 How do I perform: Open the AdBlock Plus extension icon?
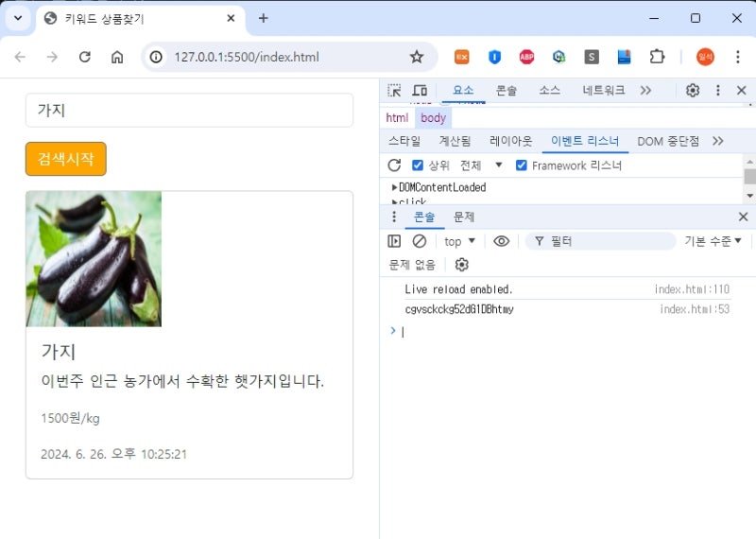pyautogui.click(x=526, y=57)
